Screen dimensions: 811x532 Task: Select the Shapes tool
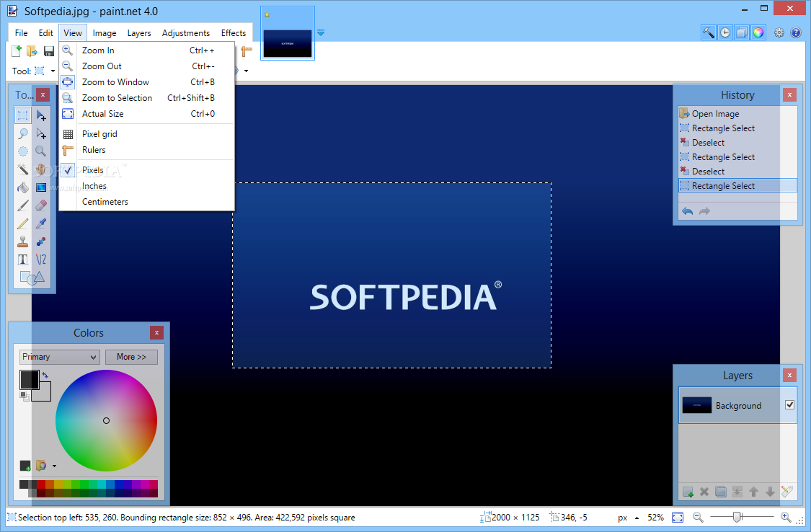(x=32, y=278)
